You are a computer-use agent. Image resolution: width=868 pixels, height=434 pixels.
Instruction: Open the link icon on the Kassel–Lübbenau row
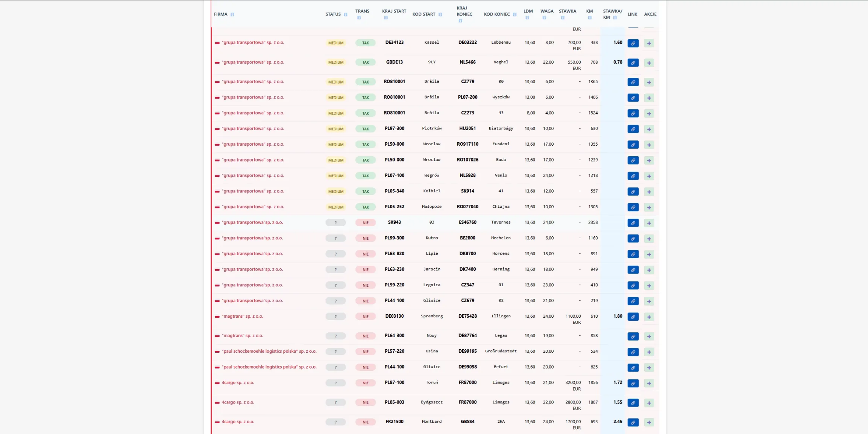[x=633, y=43]
